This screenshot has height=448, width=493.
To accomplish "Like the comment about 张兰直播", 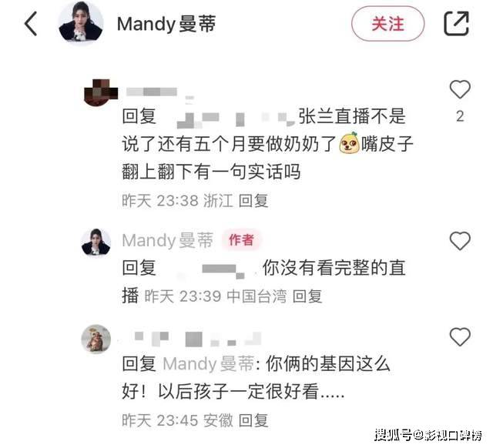I will 460,89.
